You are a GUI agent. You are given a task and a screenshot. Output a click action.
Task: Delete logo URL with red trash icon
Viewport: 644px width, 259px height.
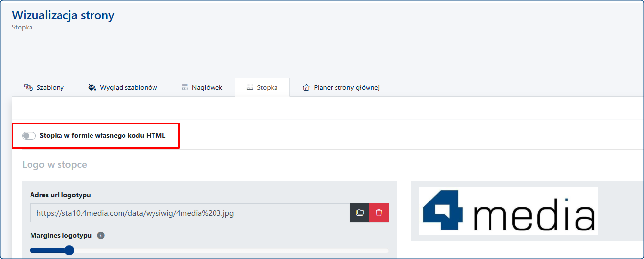[x=379, y=213]
